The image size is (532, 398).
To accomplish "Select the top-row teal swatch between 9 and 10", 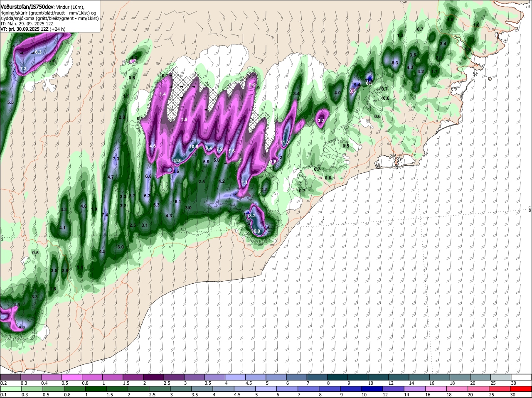I will tap(358, 377).
